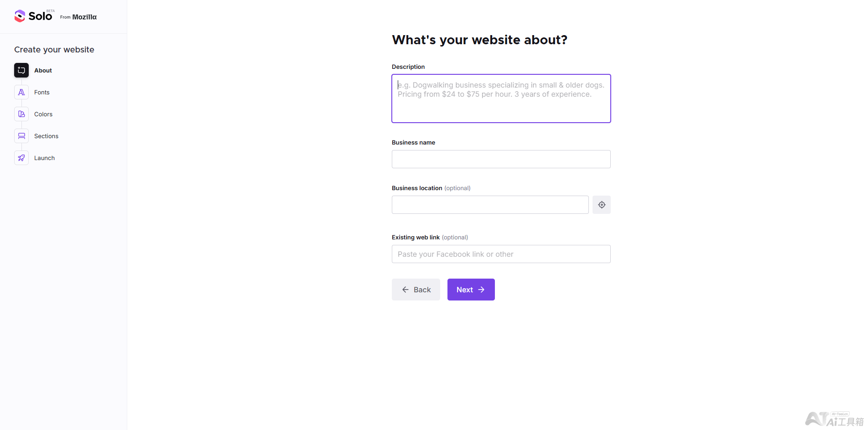The image size is (868, 430).
Task: Detect location with the crosshair icon
Action: click(602, 205)
